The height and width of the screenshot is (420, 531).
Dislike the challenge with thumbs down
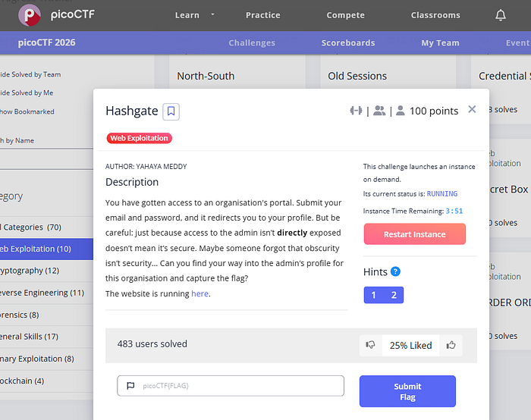click(370, 345)
